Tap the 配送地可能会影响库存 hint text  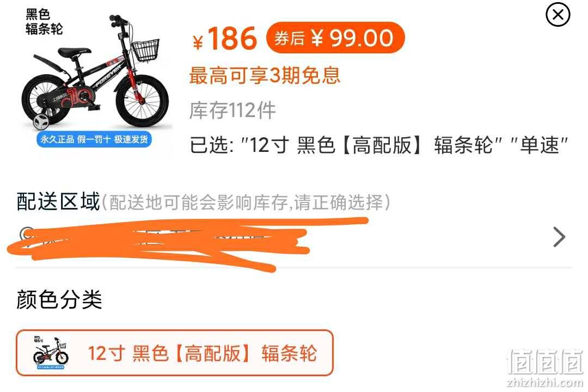198,203
